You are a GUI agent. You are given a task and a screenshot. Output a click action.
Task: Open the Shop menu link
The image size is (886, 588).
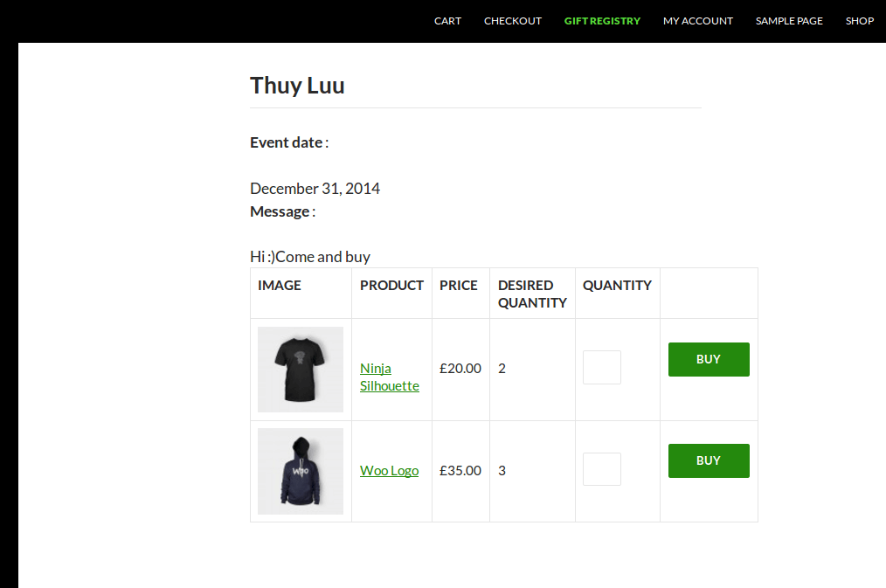pos(860,21)
